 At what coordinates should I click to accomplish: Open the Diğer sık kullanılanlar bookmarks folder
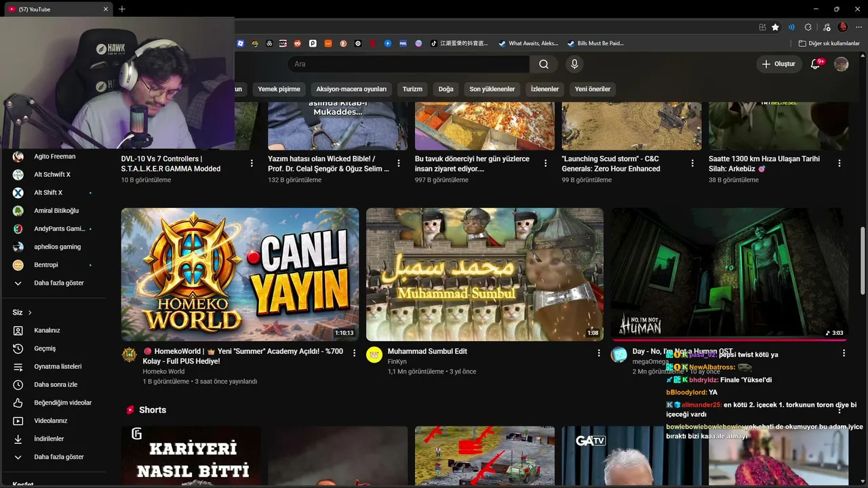[829, 43]
